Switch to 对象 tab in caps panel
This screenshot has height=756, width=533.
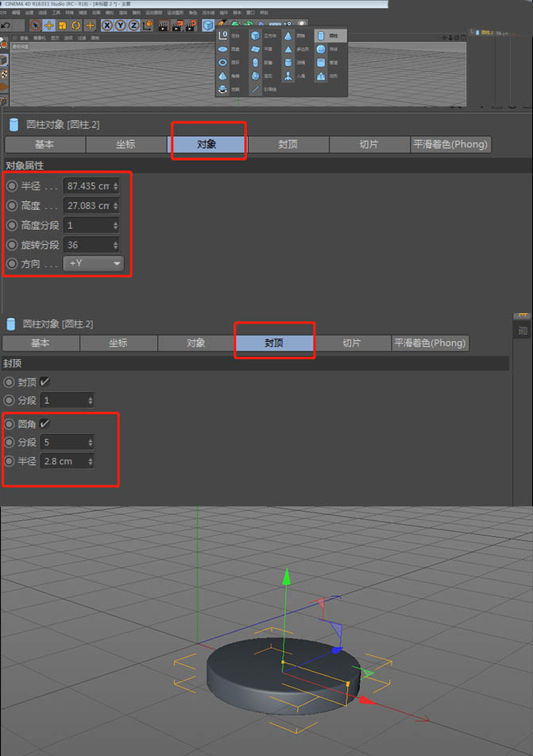pos(196,343)
